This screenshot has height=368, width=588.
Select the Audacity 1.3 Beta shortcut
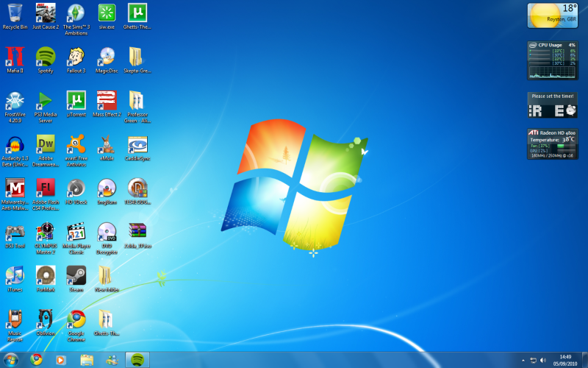coord(15,151)
